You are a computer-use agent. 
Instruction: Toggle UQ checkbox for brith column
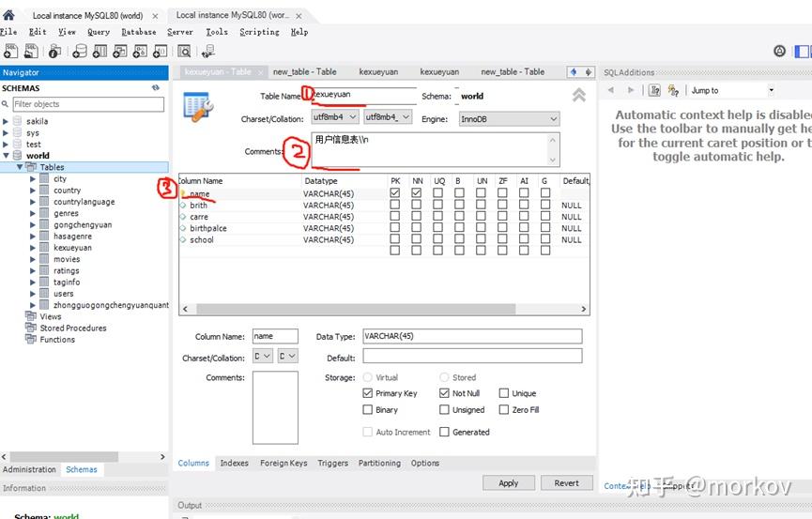click(438, 205)
